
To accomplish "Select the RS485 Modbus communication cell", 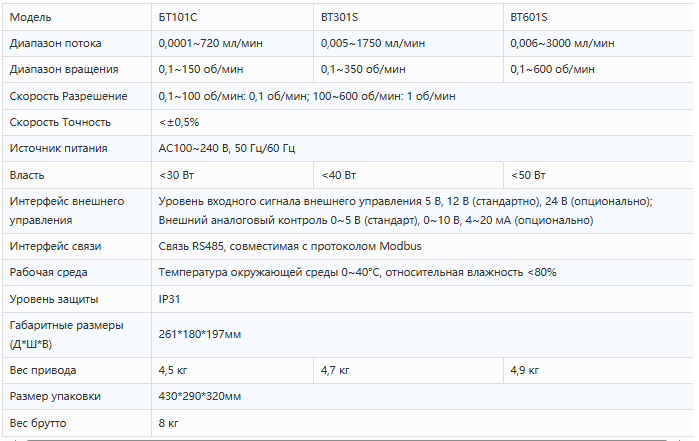I will [x=424, y=246].
